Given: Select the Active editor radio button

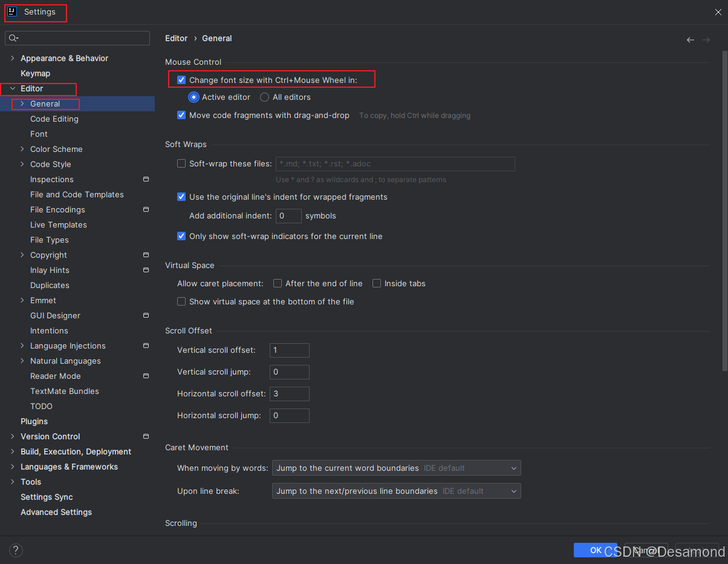Looking at the screenshot, I should tap(193, 97).
